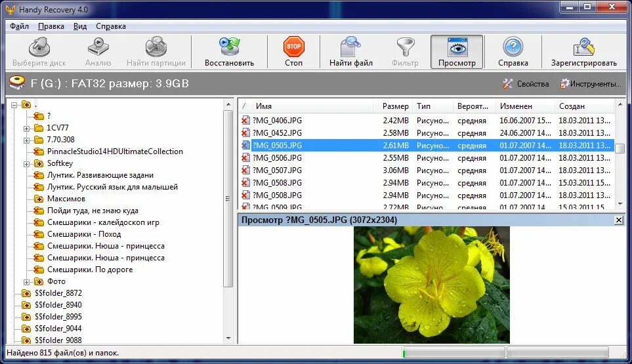Click the Выберите диск toolbar icon
632x364 pixels.
[x=39, y=47]
